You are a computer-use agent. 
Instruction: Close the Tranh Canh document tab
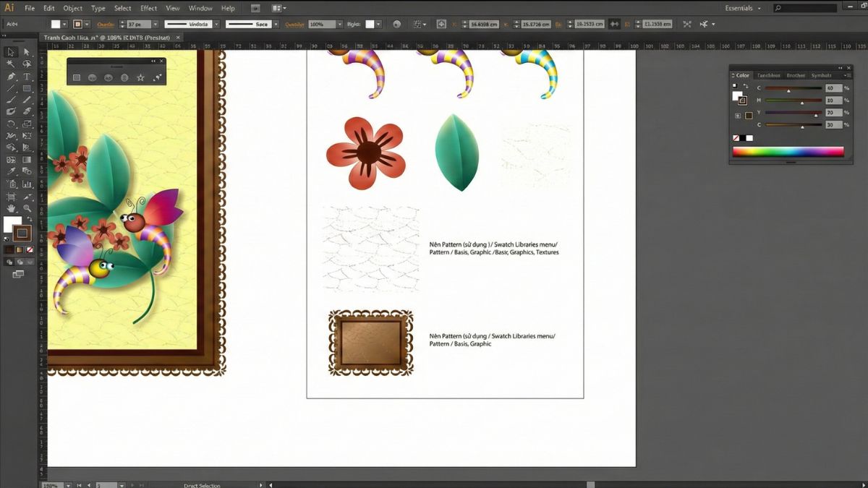click(x=179, y=37)
